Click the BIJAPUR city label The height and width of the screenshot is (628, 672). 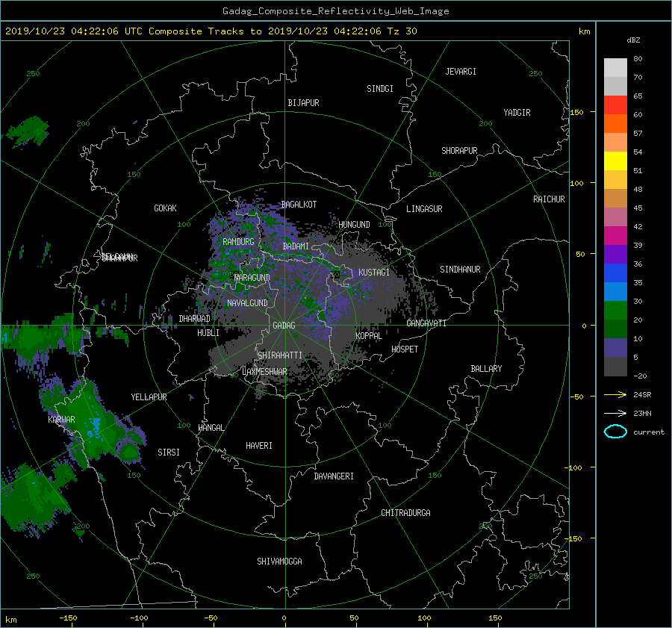(x=303, y=103)
